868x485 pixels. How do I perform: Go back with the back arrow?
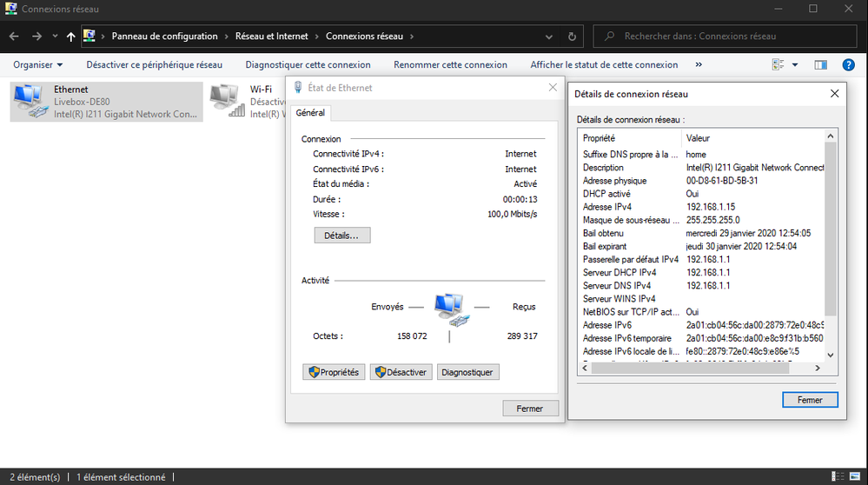pos(14,37)
